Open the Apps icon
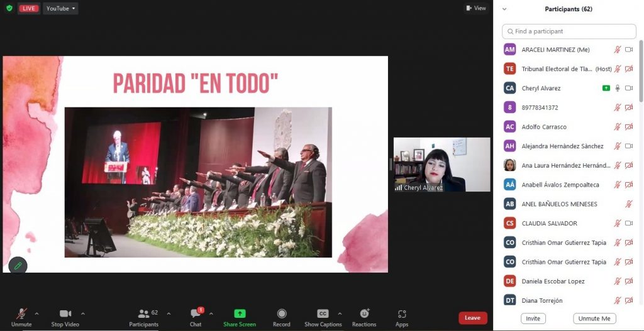 tap(402, 313)
